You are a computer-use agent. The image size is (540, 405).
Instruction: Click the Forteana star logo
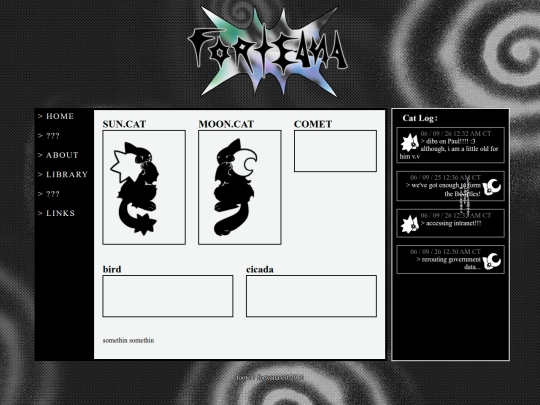pos(268,52)
